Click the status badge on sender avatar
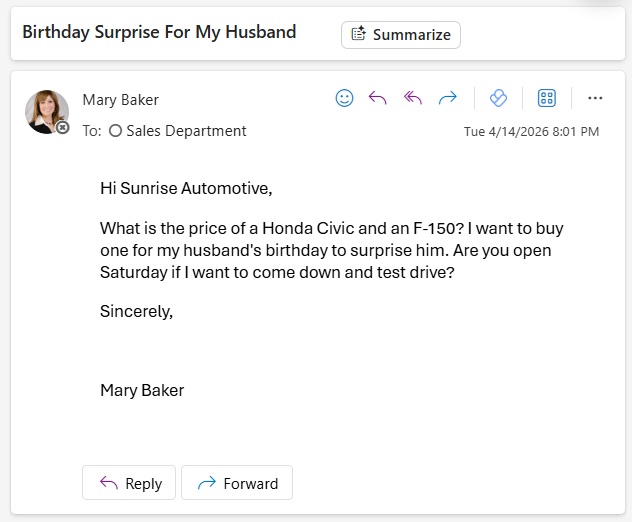632x522 pixels. click(x=63, y=128)
